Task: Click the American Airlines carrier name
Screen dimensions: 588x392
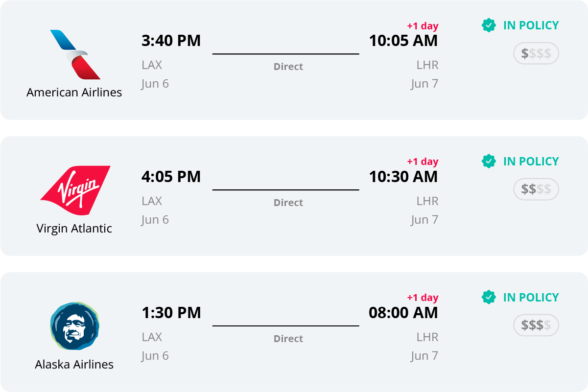Action: pyautogui.click(x=74, y=92)
